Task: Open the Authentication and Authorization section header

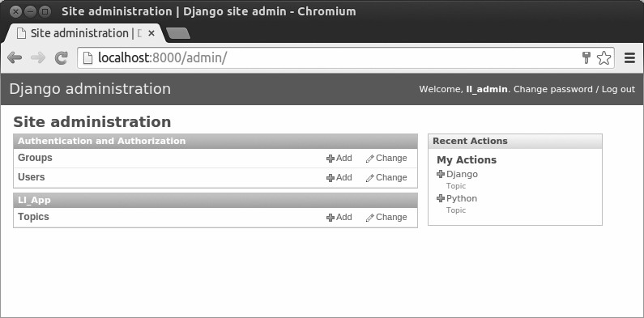Action: click(101, 141)
